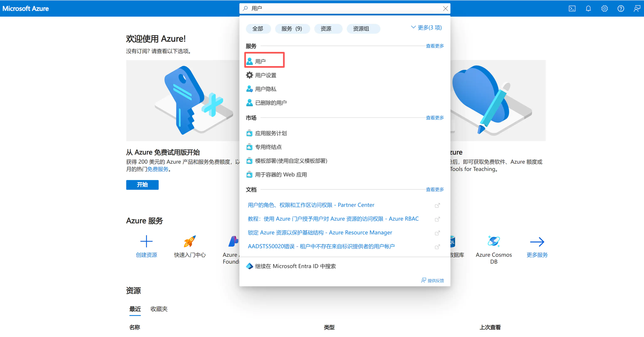Image resolution: width=644 pixels, height=337 pixels.
Task: Switch to the 收藏夹 tab
Action: pos(159,309)
